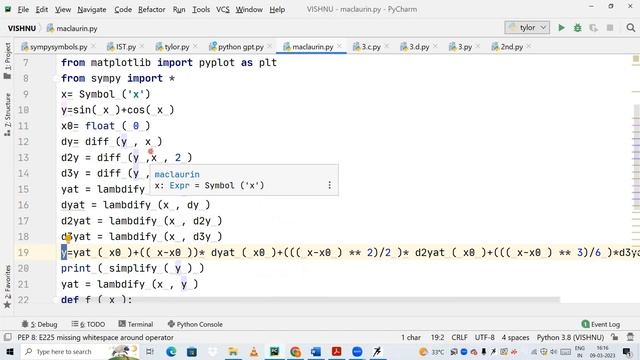This screenshot has width=640, height=360.
Task: Click line 19 in the editor gutter
Action: coord(23,253)
